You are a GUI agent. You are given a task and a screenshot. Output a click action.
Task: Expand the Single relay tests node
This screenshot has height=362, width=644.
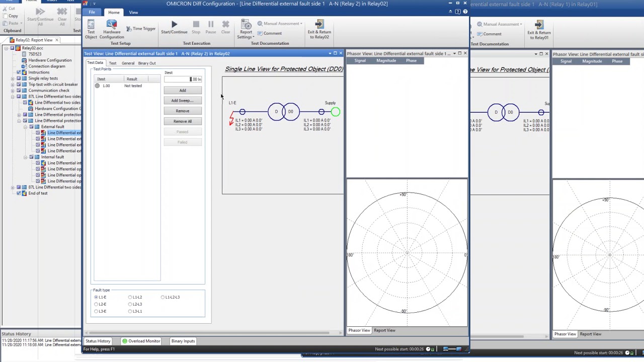[x=12, y=78]
